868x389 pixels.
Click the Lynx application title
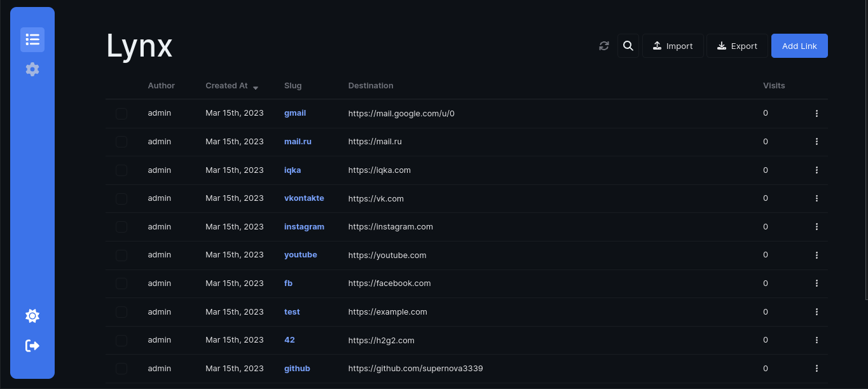pyautogui.click(x=139, y=45)
